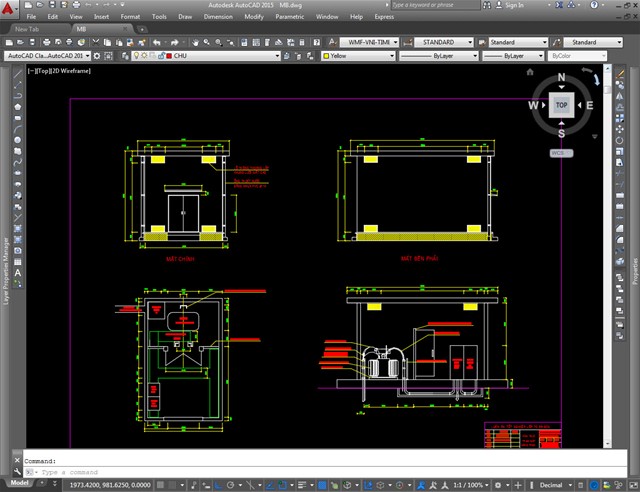Image resolution: width=640 pixels, height=492 pixels.
Task: Open the first ByLayer linetype dropdown
Action: [438, 56]
